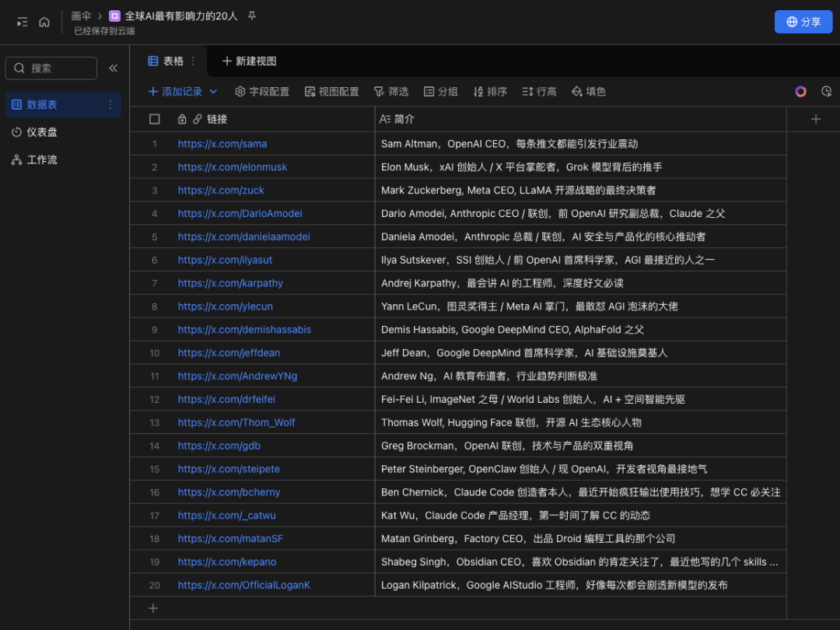This screenshot has width=840, height=630.
Task: Click the lock icon in 链接 header
Action: click(182, 119)
